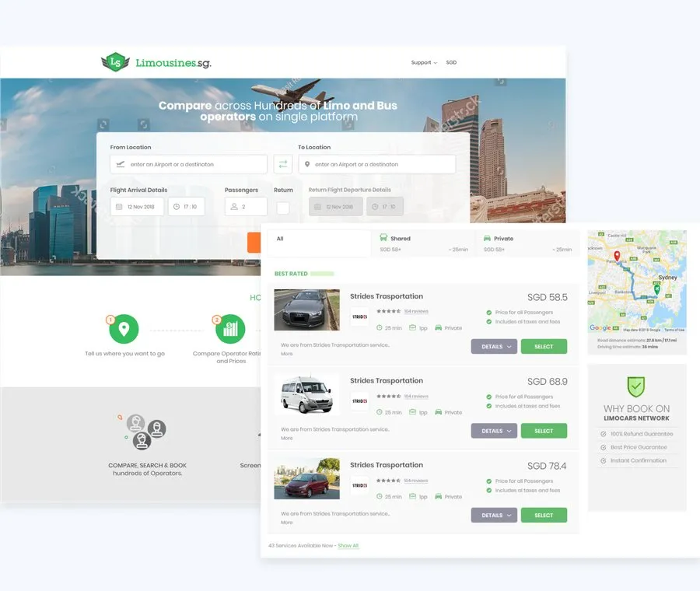Screen dimensions: 700x591
Task: Click the person icon in Passengers field
Action: (x=234, y=207)
